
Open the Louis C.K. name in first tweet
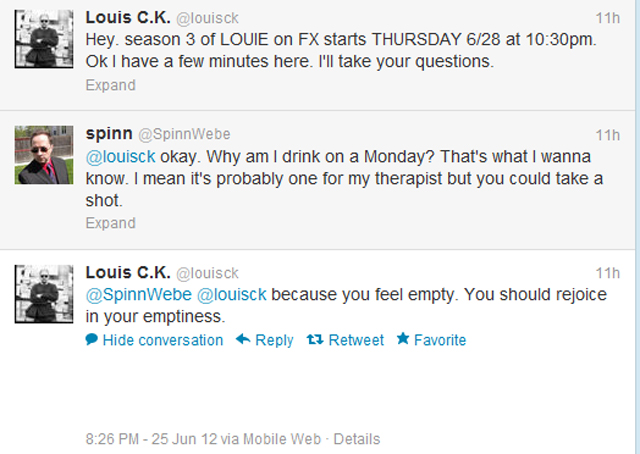coord(127,18)
